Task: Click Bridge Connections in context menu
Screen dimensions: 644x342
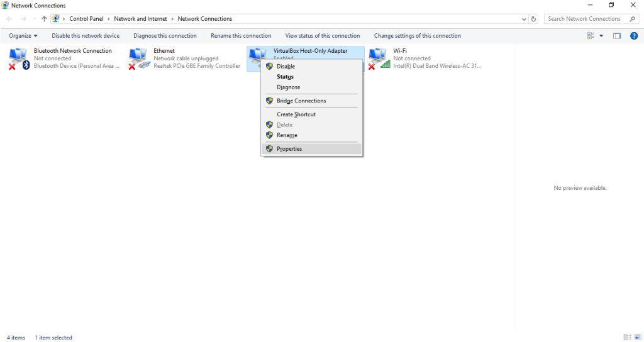Action: click(x=301, y=101)
